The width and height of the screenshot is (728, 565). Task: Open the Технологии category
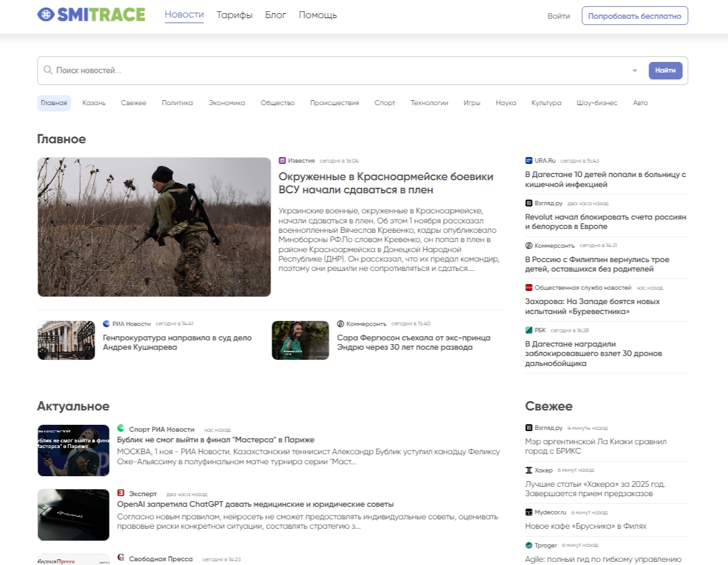[429, 103]
